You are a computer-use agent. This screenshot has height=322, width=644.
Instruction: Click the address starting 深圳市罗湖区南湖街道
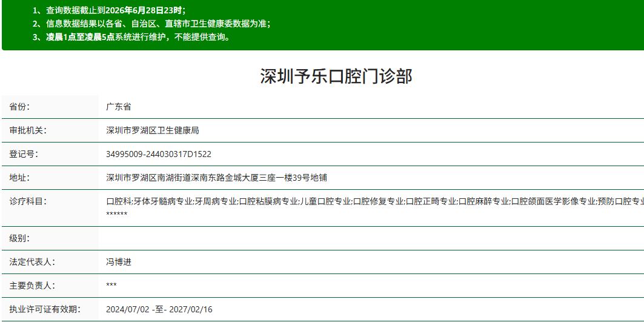point(216,178)
